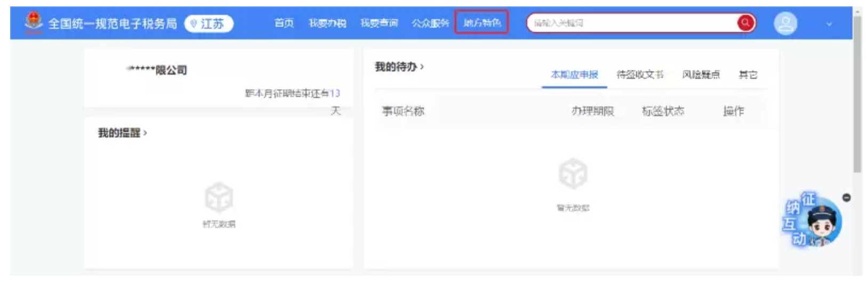The height and width of the screenshot is (287, 868).
Task: Open the 我要查询 menu
Action: pyautogui.click(x=379, y=23)
